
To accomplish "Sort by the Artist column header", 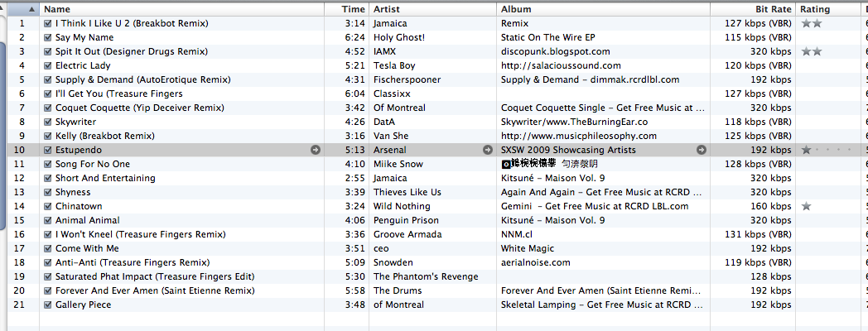I will (x=431, y=8).
